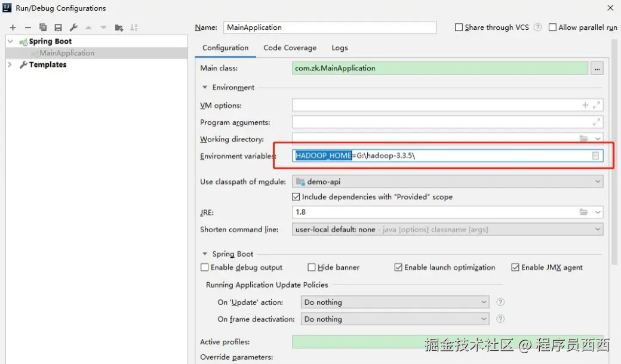The width and height of the screenshot is (621, 364).
Task: Open On 'Update' action dropdown
Action: click(x=395, y=303)
